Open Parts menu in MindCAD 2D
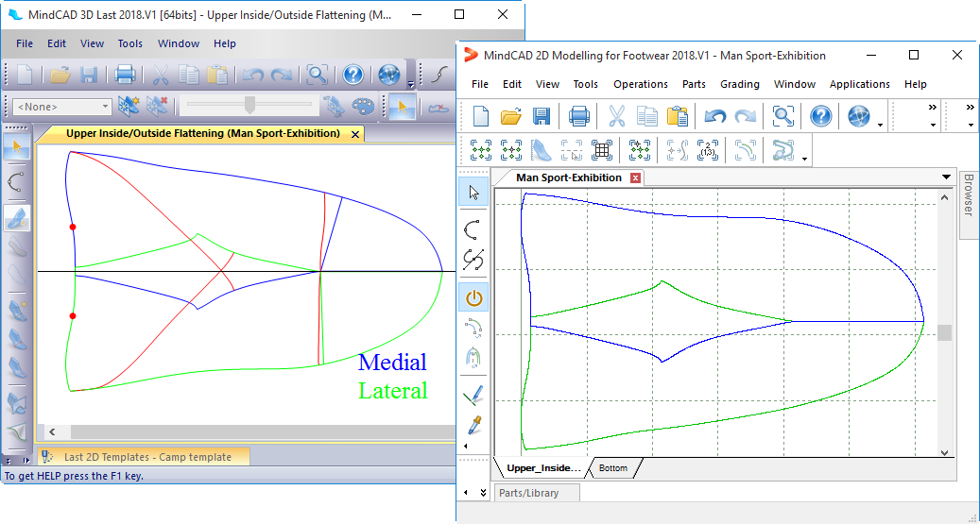980x524 pixels. coord(694,84)
